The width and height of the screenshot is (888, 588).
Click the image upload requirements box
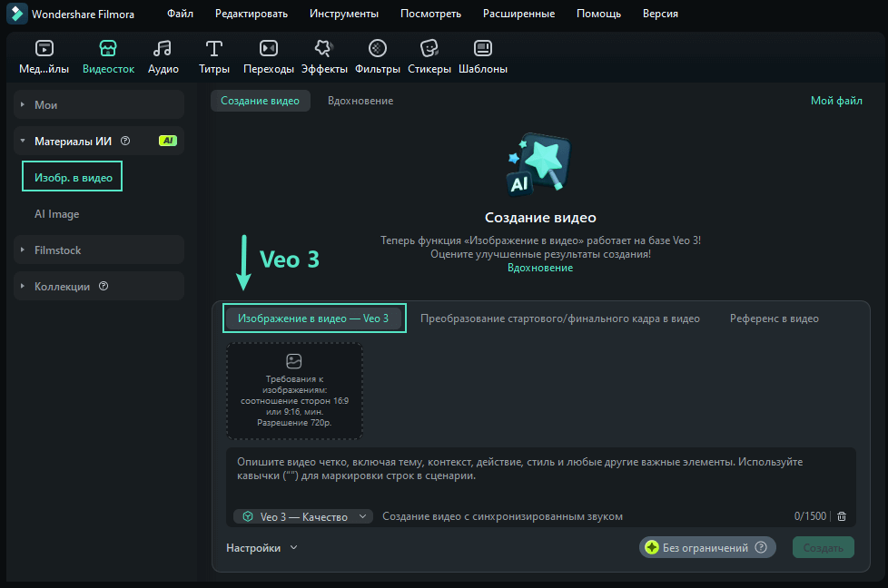tap(294, 391)
